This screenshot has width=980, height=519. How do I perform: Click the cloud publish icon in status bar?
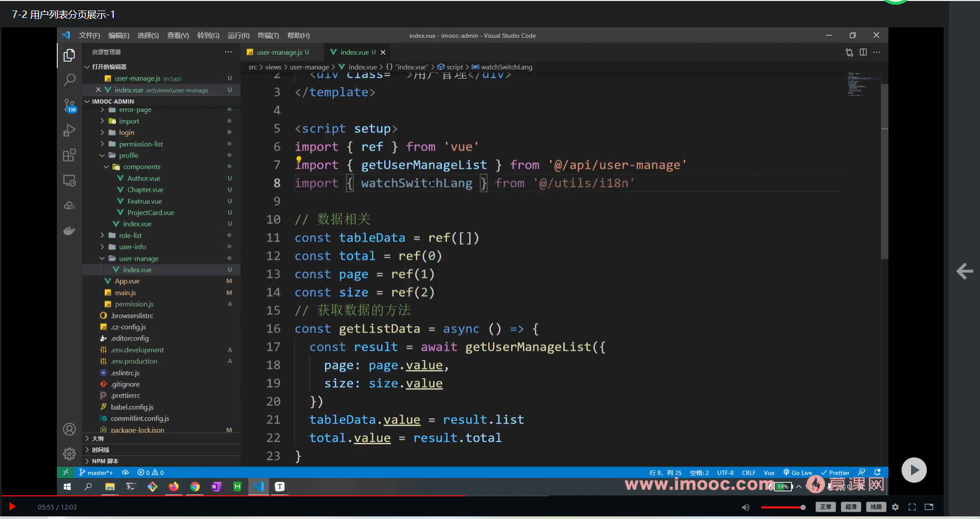(x=125, y=473)
